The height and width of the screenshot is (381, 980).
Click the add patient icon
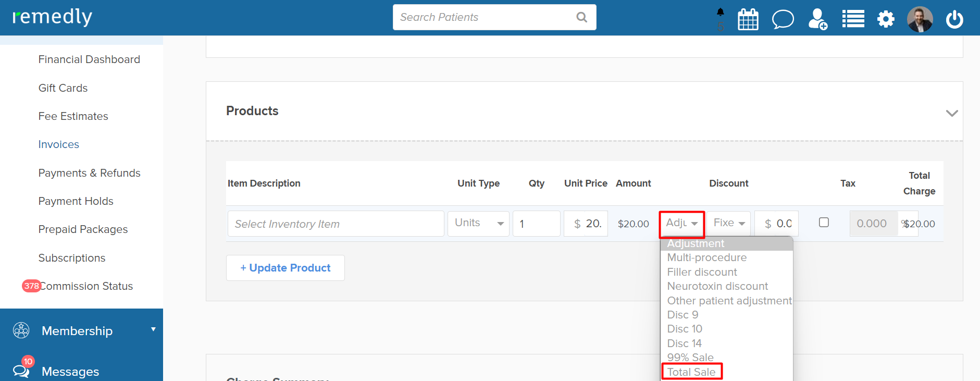817,20
